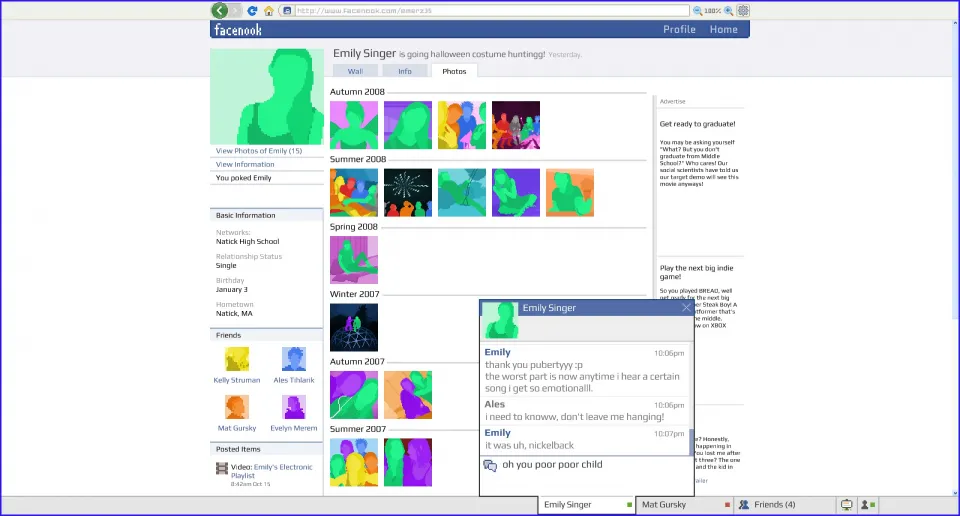Open the Mat Gursky chat tab
Image resolution: width=960 pixels, height=516 pixels.
(684, 505)
